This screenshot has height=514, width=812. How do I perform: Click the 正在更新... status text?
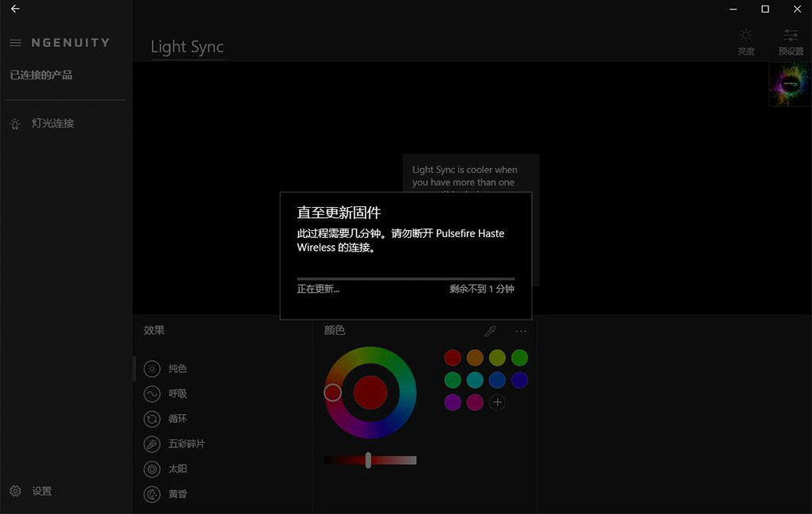pyautogui.click(x=318, y=289)
